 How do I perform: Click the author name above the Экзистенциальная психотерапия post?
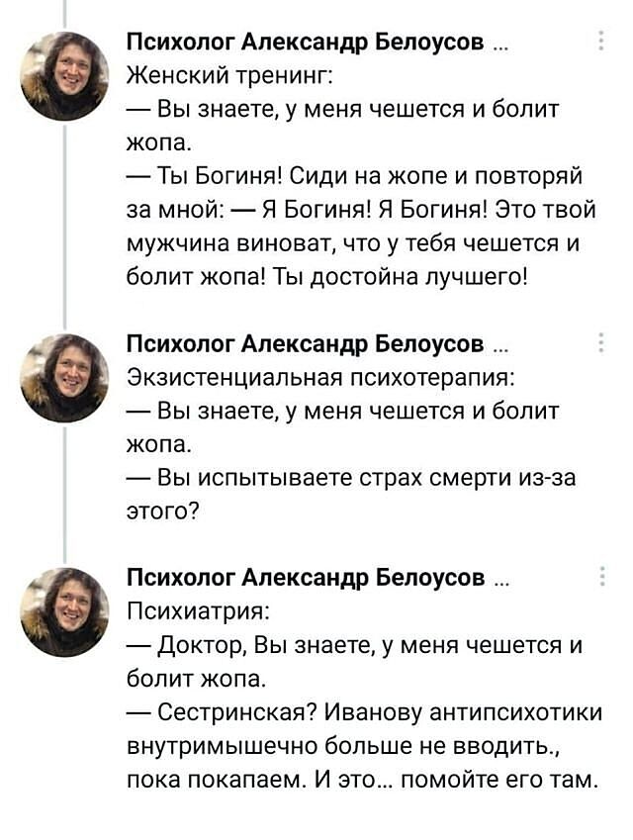pos(307,344)
